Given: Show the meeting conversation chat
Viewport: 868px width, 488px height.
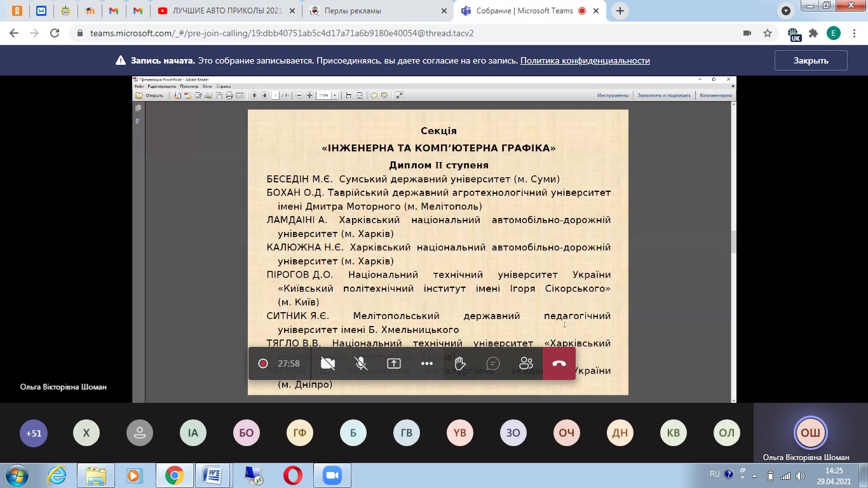Looking at the screenshot, I should click(493, 363).
